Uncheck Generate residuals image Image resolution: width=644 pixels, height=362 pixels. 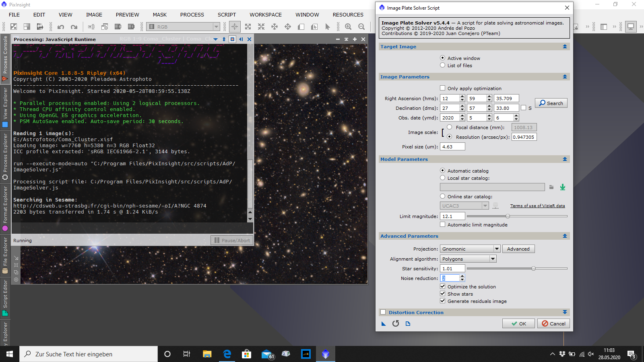coord(443,301)
